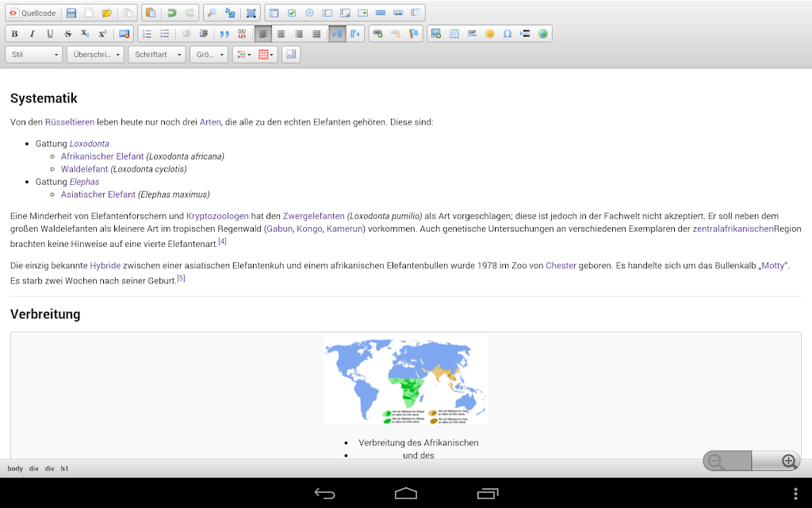
Task: Toggle italic formatting
Action: pos(32,33)
